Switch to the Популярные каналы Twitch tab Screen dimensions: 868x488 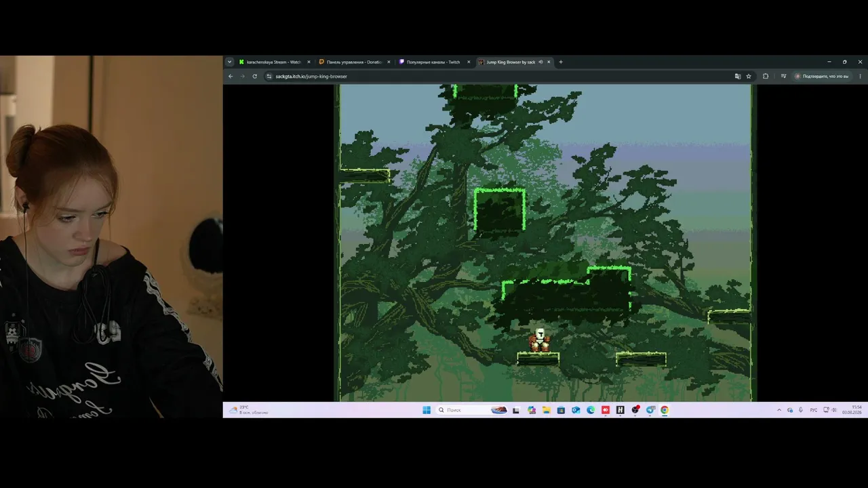434,62
